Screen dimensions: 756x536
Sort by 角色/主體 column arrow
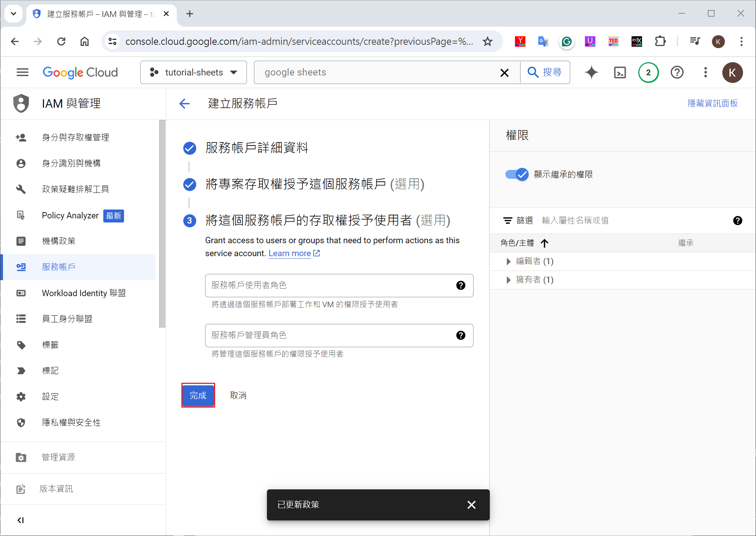tap(544, 243)
